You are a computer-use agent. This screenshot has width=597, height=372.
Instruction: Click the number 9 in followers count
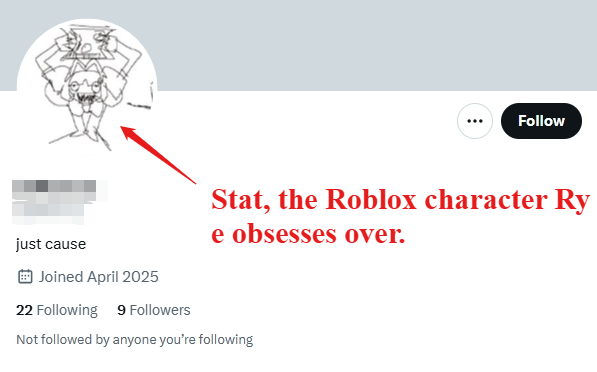121,310
